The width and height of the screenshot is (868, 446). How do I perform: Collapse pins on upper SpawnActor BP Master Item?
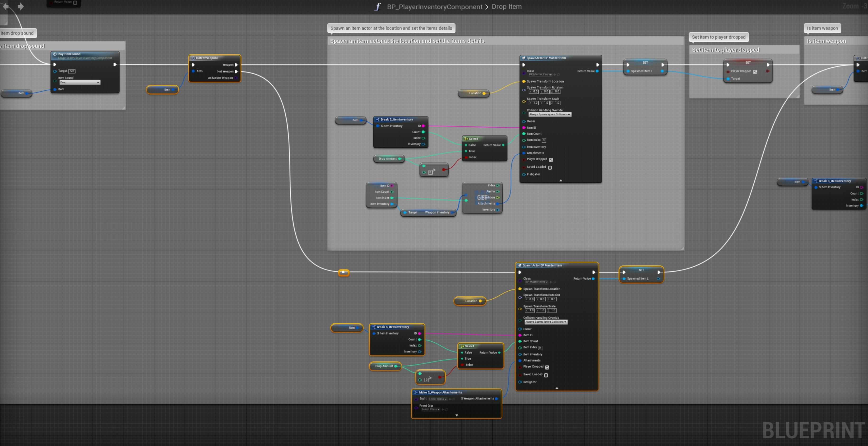click(561, 181)
